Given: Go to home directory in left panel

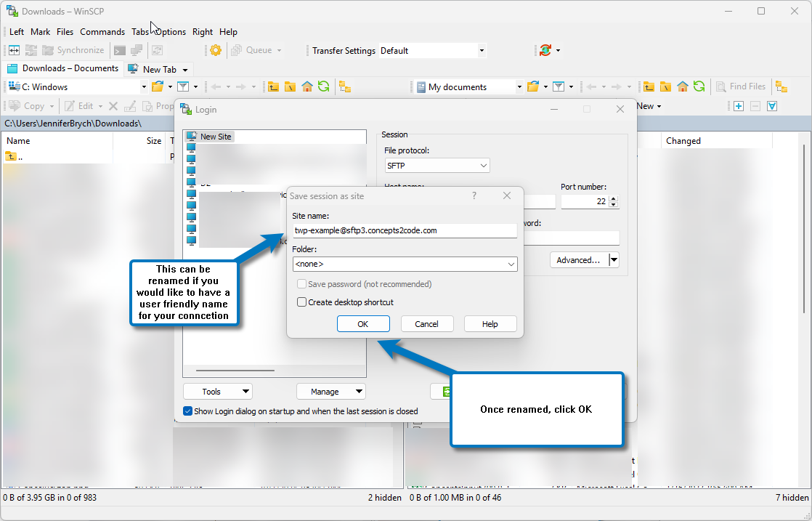Looking at the screenshot, I should (x=307, y=86).
